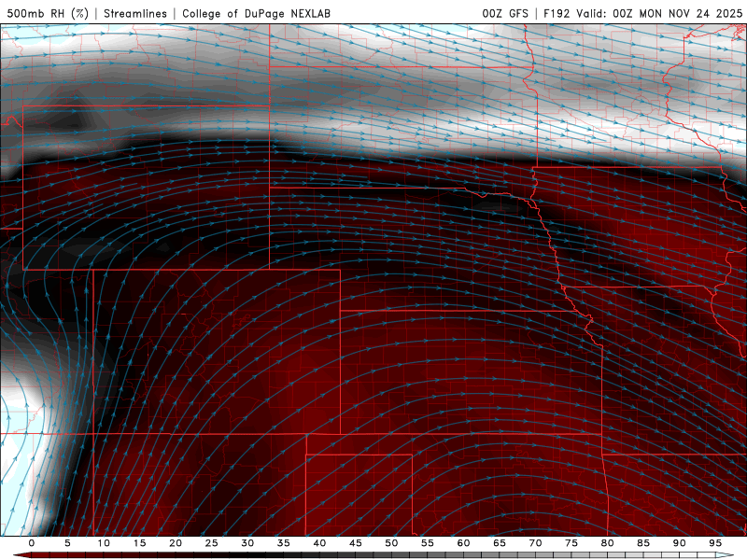The image size is (747, 560).
Task: Click the color scale label "90"
Action: click(679, 543)
